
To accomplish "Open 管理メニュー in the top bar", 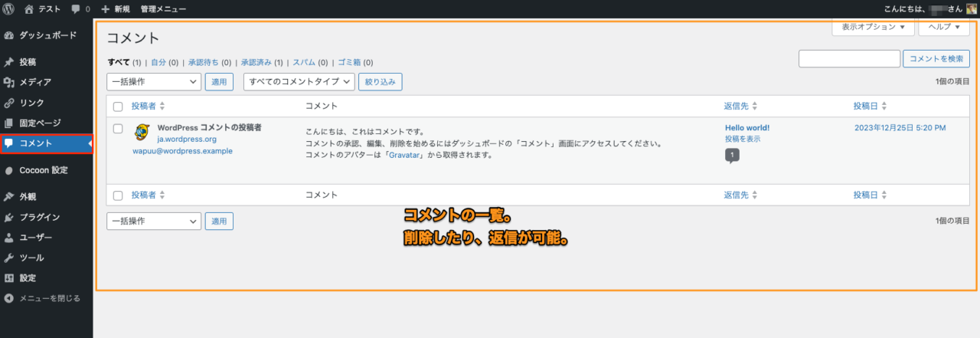I will [163, 9].
